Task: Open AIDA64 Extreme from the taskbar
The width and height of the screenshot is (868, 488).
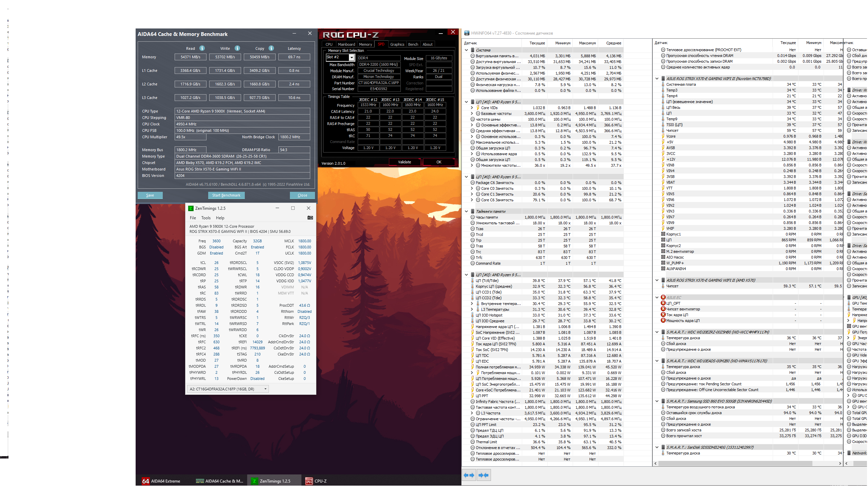Action: click(x=161, y=481)
